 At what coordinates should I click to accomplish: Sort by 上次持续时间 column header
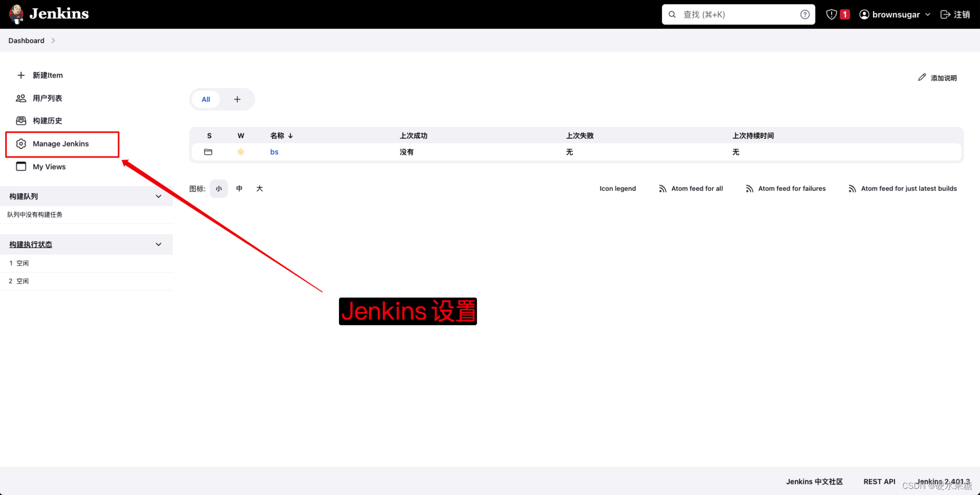753,136
